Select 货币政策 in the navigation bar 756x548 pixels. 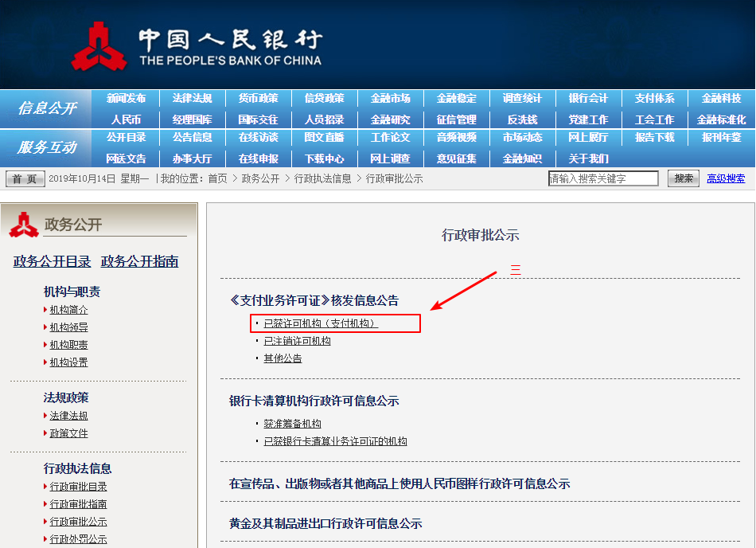(x=259, y=99)
